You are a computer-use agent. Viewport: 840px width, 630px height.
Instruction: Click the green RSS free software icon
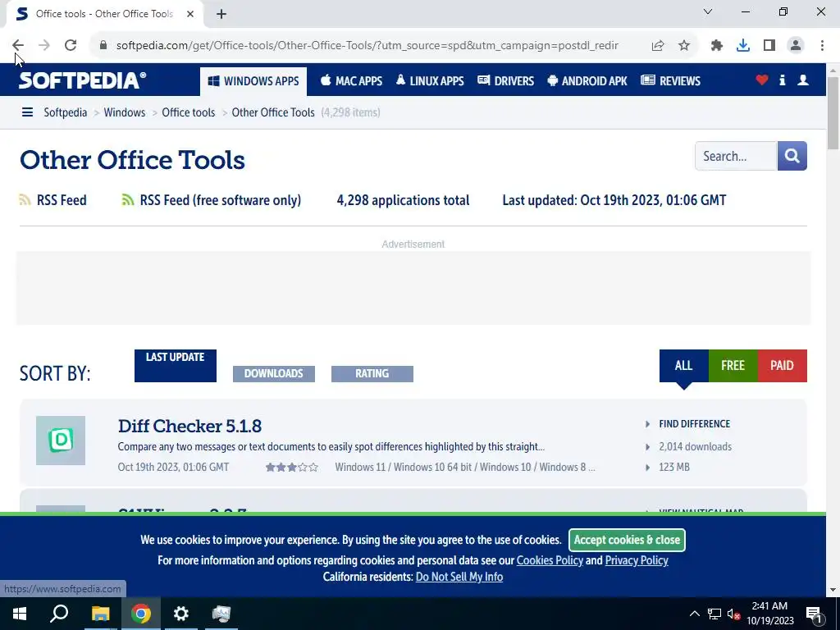(127, 200)
